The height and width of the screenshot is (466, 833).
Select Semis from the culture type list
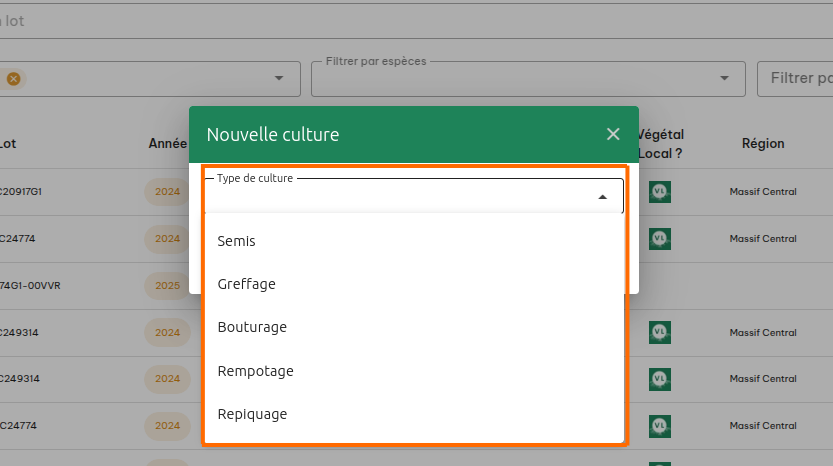(x=237, y=241)
